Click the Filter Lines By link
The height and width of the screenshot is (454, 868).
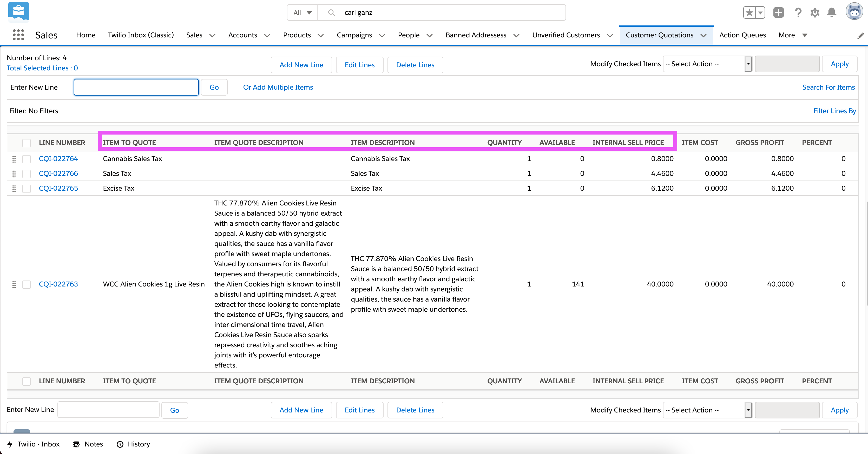(x=834, y=111)
